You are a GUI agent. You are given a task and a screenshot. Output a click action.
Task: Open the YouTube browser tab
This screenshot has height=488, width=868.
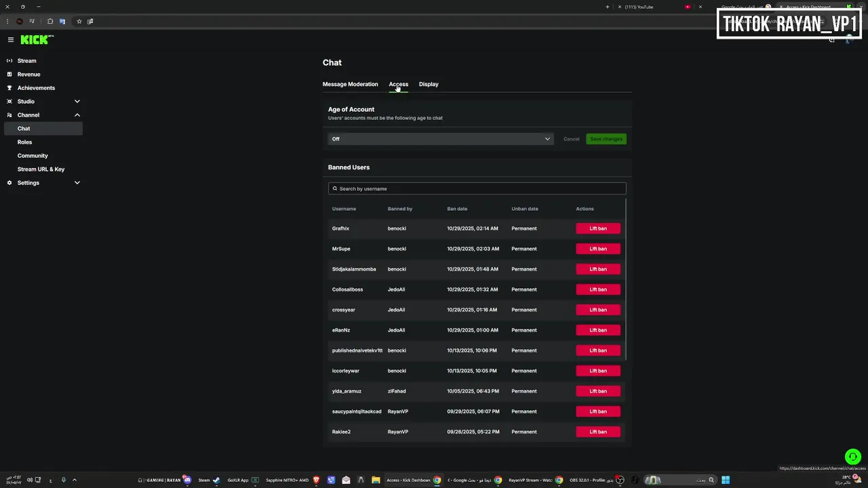654,7
